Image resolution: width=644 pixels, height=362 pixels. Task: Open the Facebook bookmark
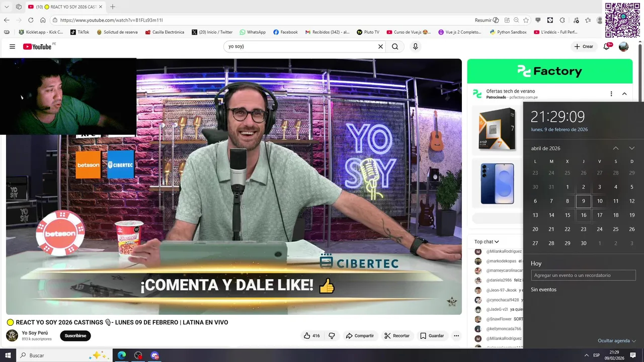point(285,32)
